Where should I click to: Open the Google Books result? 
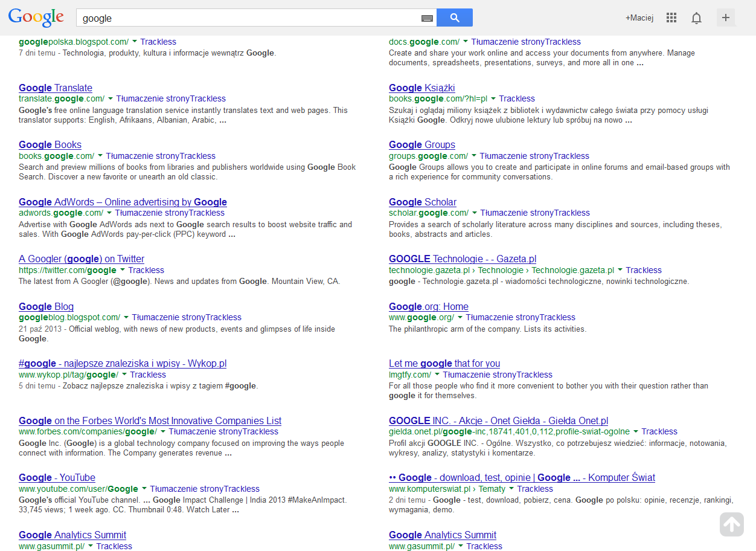[50, 144]
